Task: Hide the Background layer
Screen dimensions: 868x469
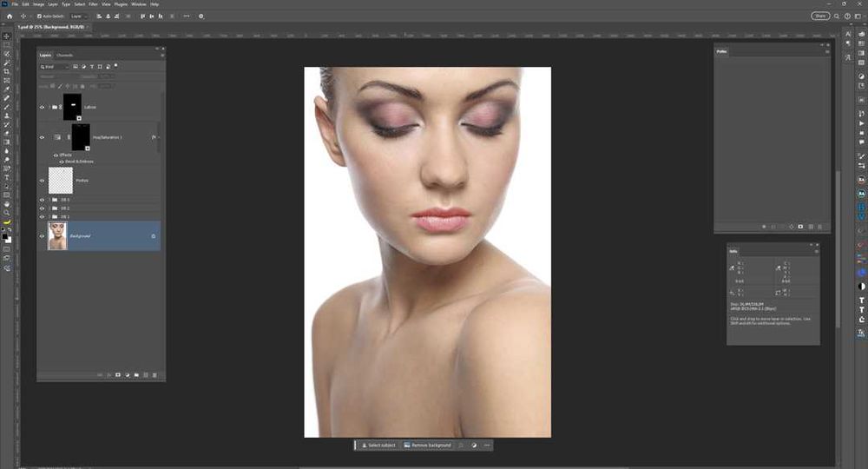Action: [42, 236]
